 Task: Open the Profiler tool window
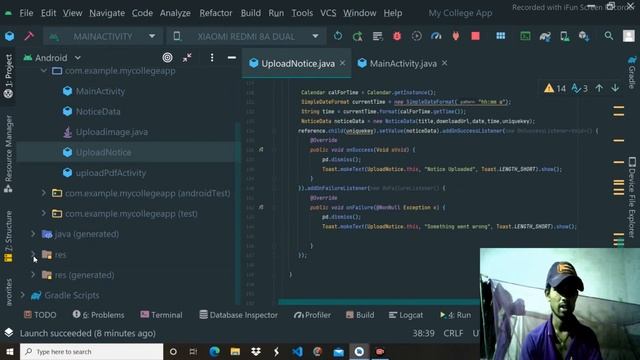coord(312,315)
